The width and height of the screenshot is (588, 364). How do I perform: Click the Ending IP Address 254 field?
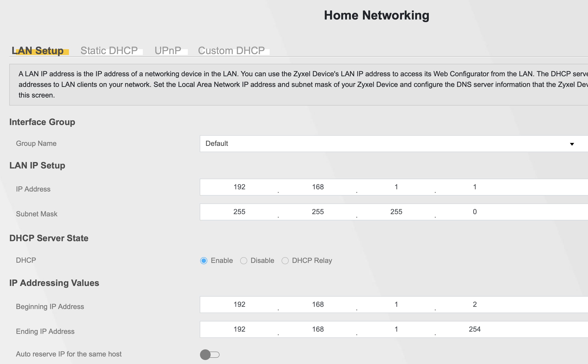[474, 329]
